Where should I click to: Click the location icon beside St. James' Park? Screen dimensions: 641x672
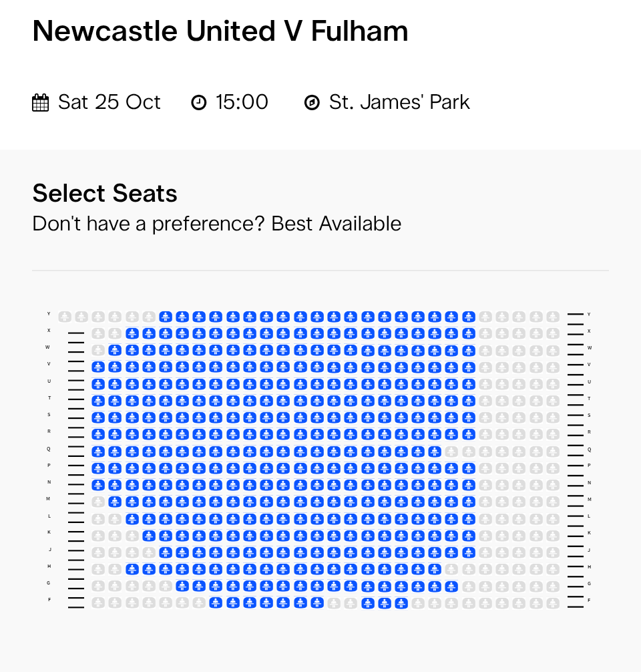(x=312, y=103)
